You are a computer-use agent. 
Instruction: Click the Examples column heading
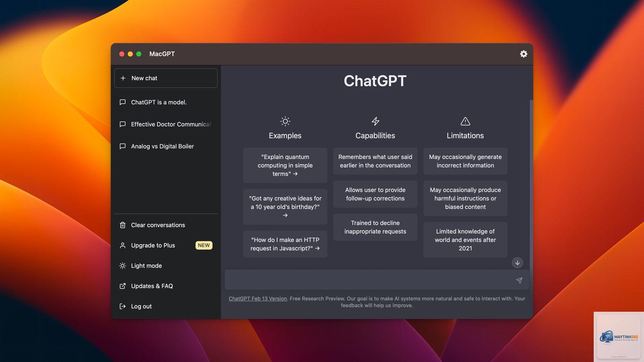coord(285,136)
